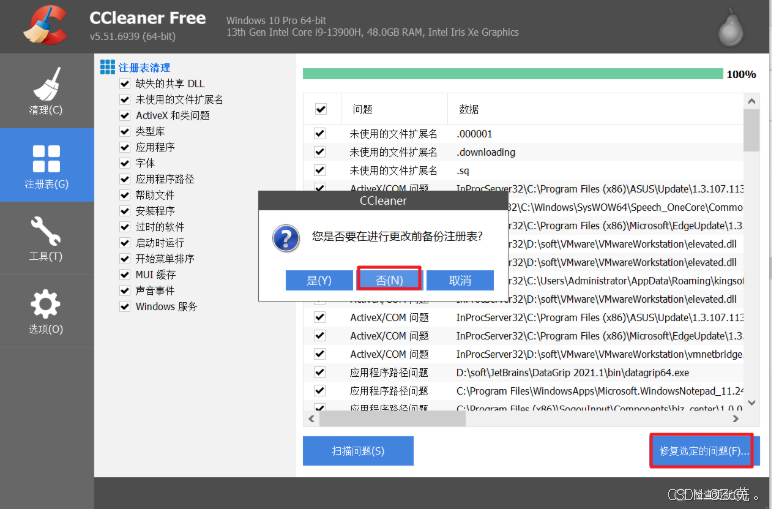Sort by 数据 column header
The image size is (772, 509).
tap(469, 109)
